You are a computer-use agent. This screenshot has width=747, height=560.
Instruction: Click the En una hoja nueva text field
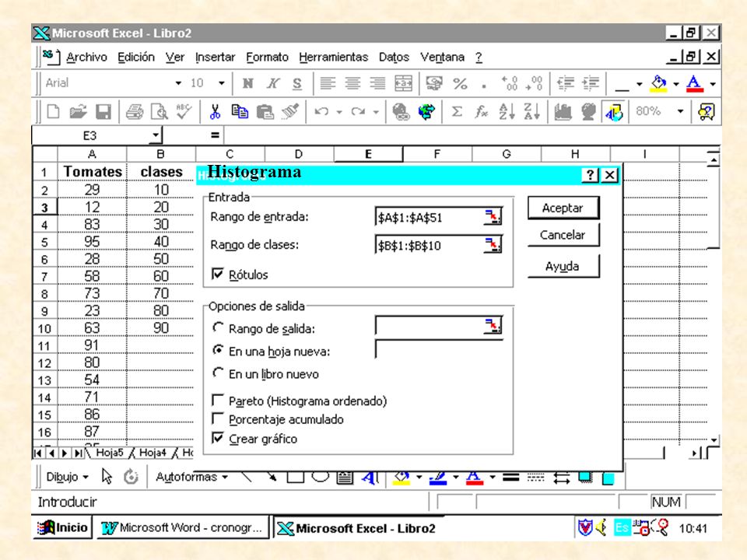click(439, 349)
